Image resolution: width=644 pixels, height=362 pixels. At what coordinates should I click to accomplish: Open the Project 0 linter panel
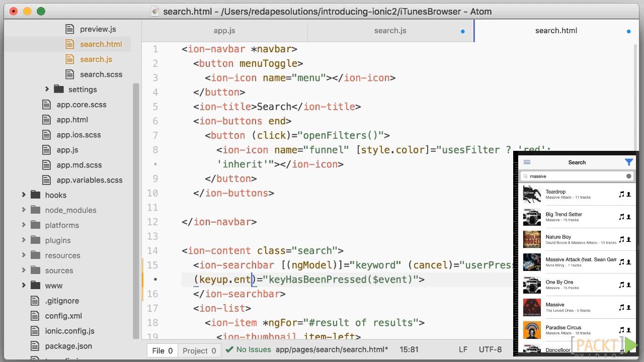(x=199, y=350)
